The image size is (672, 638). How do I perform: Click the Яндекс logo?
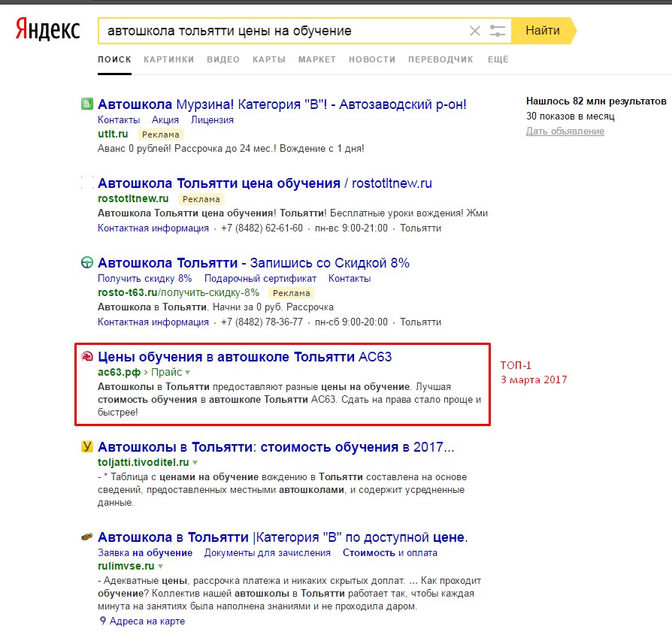click(47, 29)
